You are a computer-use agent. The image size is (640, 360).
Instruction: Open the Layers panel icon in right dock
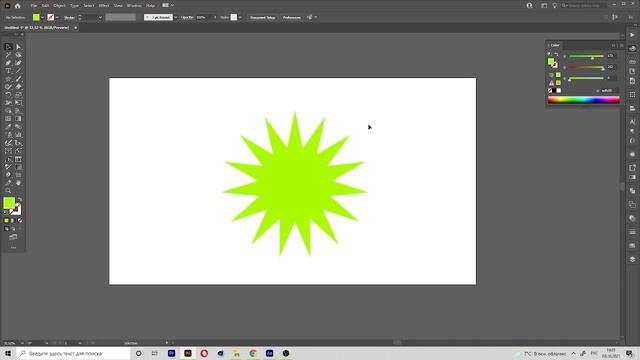click(632, 259)
